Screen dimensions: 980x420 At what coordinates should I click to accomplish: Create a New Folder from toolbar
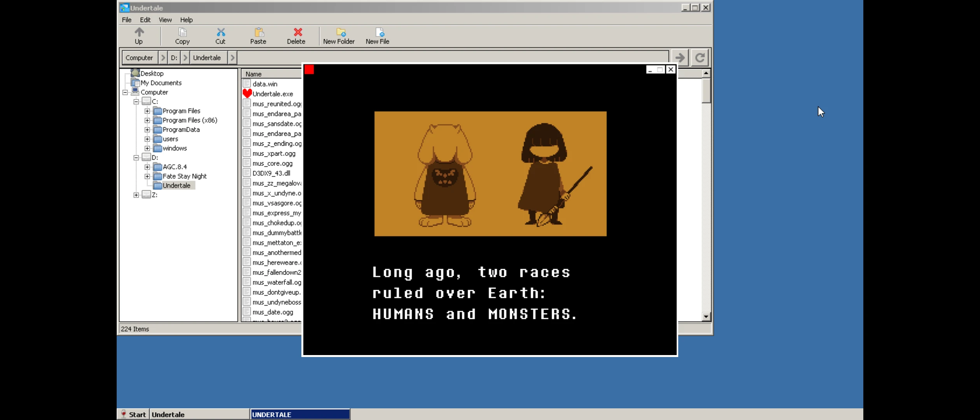(x=339, y=36)
